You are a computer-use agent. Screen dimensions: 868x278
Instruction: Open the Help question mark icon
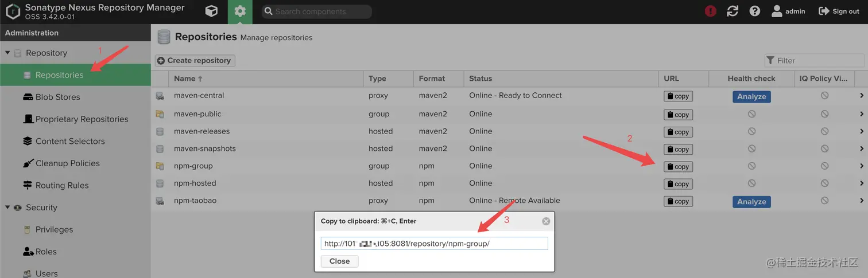(x=755, y=11)
